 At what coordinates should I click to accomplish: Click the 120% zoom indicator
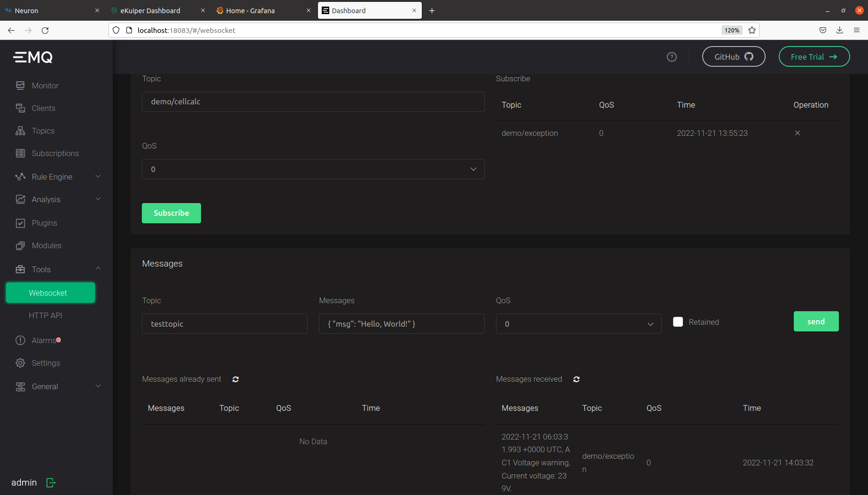(732, 30)
